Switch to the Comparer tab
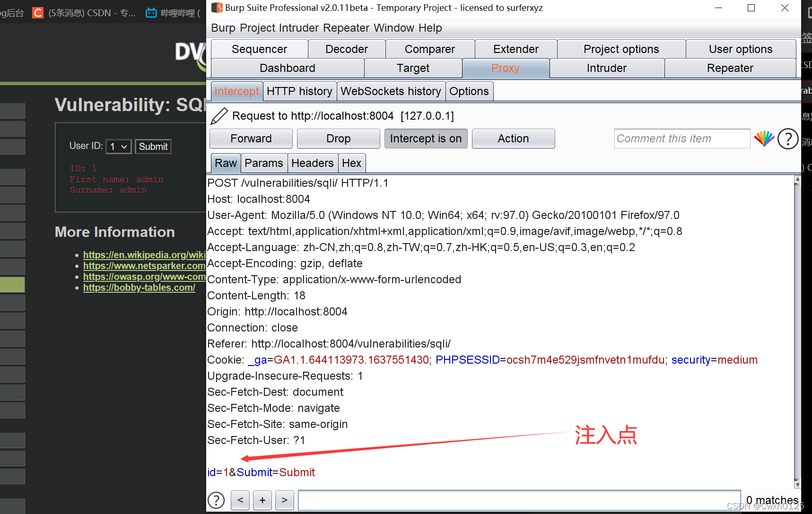Image resolution: width=812 pixels, height=514 pixels. coord(430,49)
